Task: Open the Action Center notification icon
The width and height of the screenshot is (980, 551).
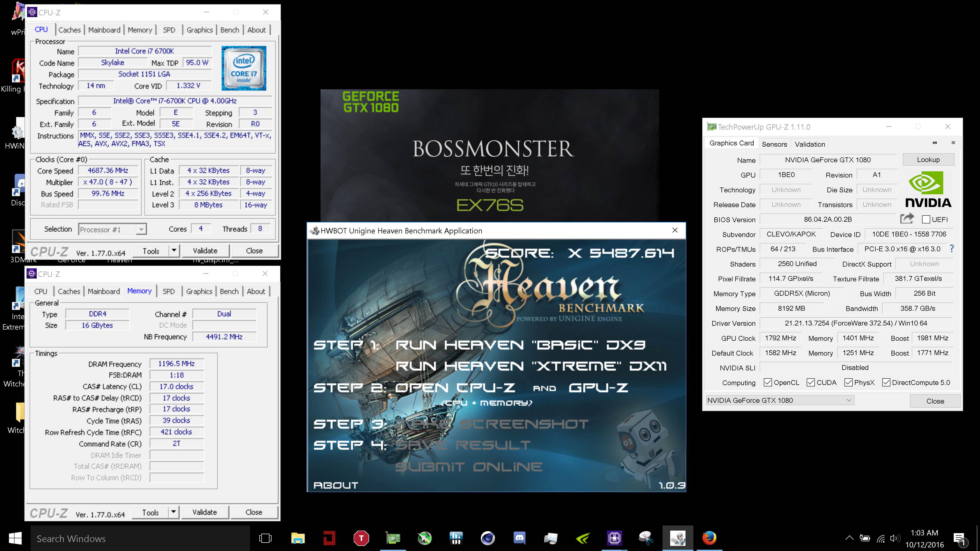Action: pyautogui.click(x=960, y=539)
